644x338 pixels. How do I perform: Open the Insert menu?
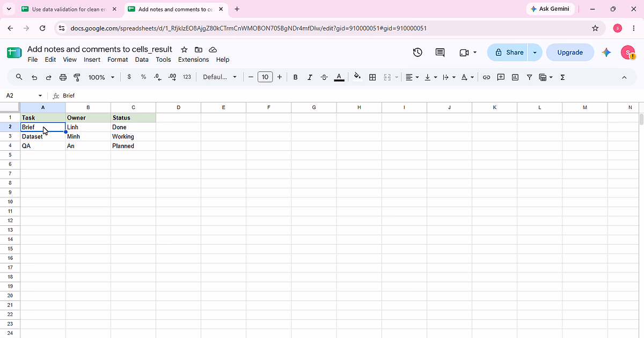point(92,60)
